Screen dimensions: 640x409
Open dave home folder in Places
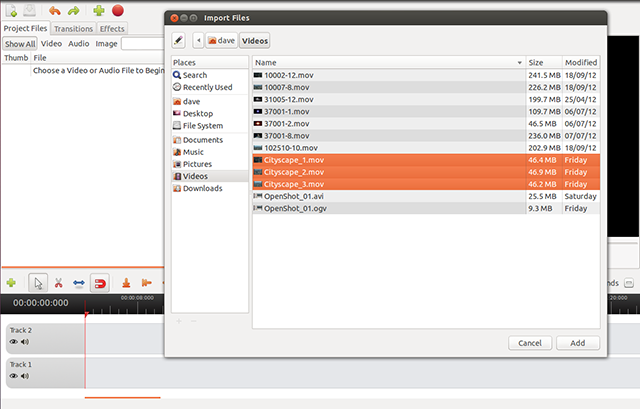(x=210, y=101)
